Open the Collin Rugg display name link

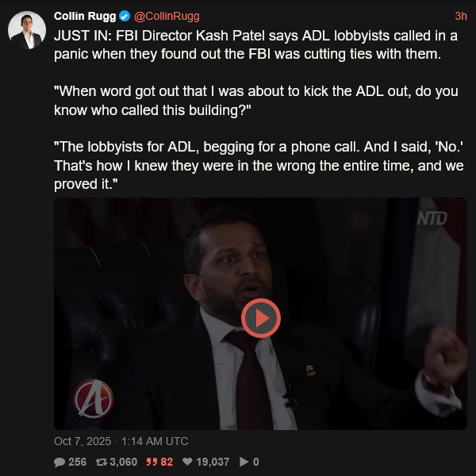85,16
